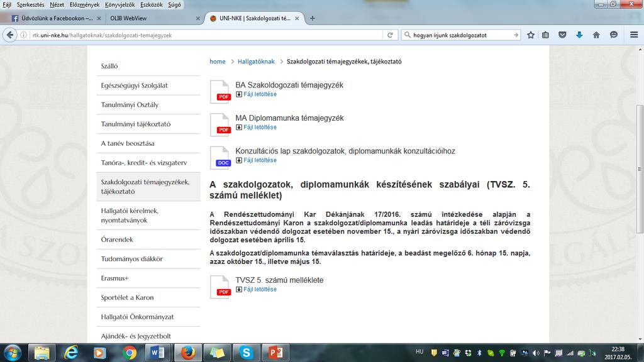Open Tudományos diákkör in the sidebar
644x362 pixels.
[x=148, y=258]
